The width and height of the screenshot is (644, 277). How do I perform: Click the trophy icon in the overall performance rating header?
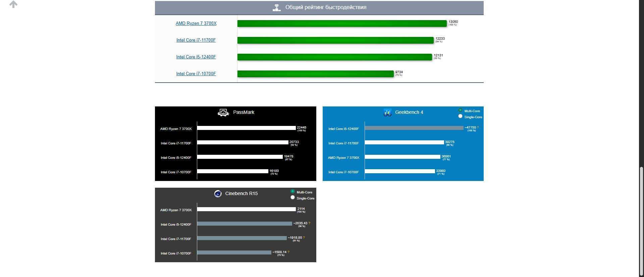(277, 7)
